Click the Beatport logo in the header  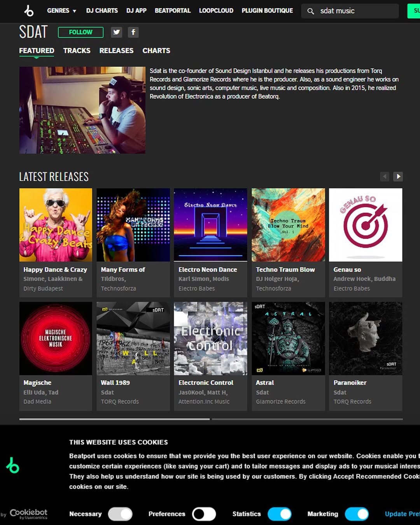29,11
